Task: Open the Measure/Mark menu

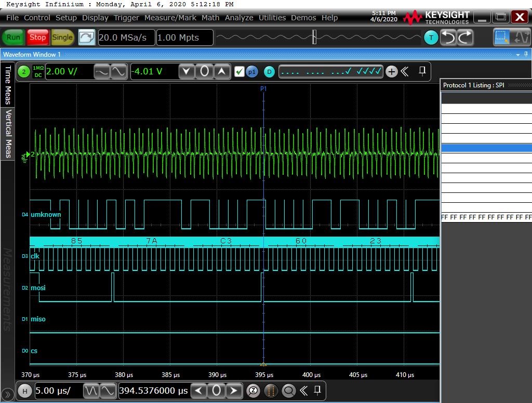Action: point(170,18)
